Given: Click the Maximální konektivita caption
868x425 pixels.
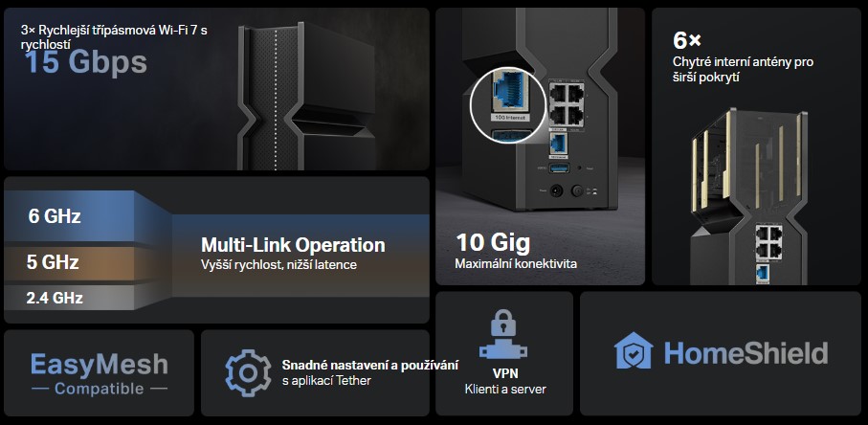Looking at the screenshot, I should tap(516, 264).
